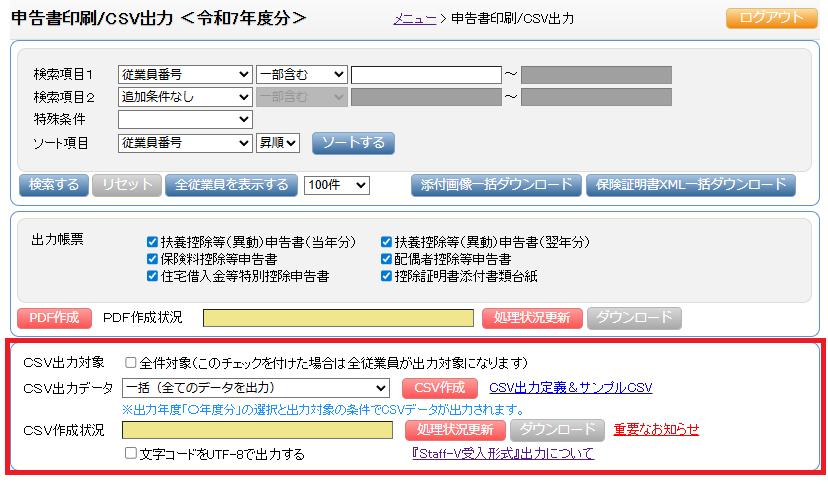The image size is (828, 484).
Task: Click the ログアウト button
Action: (x=772, y=18)
